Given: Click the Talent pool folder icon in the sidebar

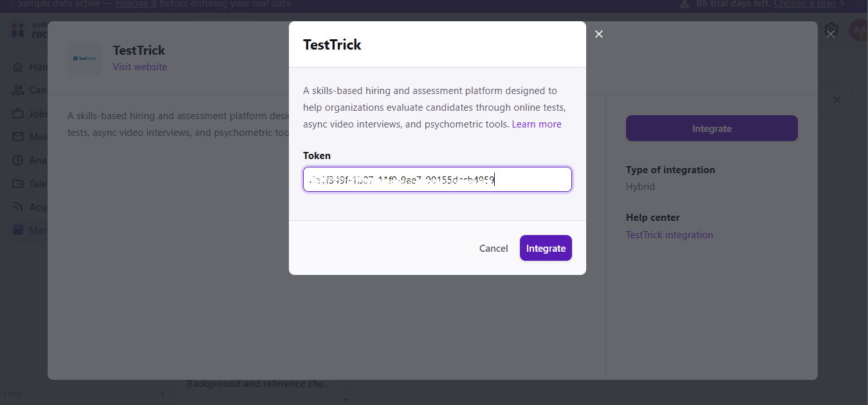Looking at the screenshot, I should click(18, 184).
